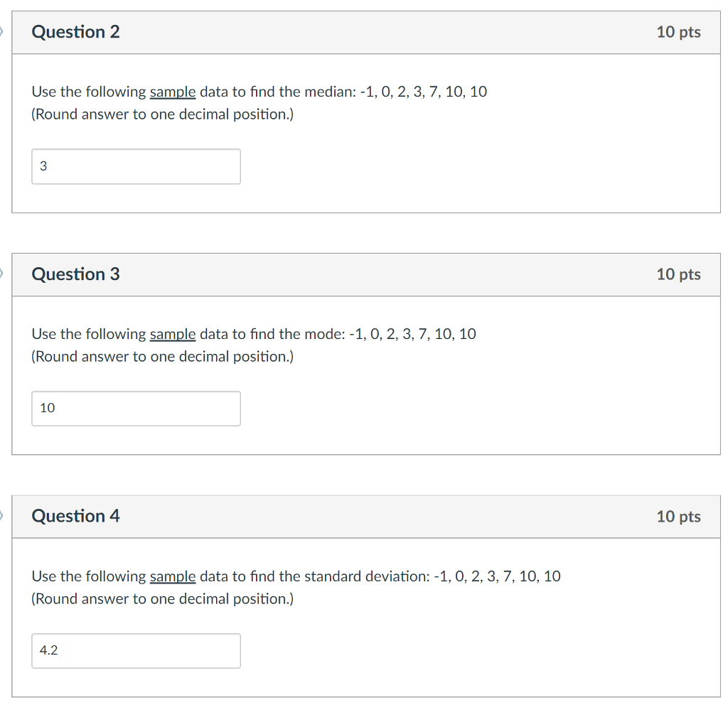728x705 pixels.
Task: Click the '10 pts' label of Question 4
Action: pyautogui.click(x=678, y=517)
